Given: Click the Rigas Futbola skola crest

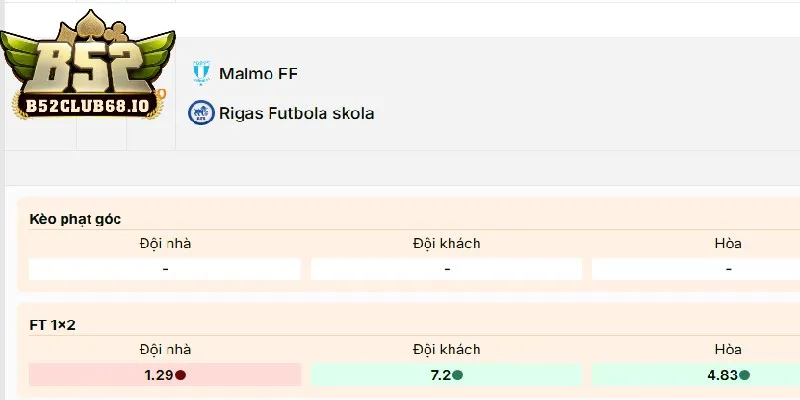Looking at the screenshot, I should pyautogui.click(x=201, y=113).
